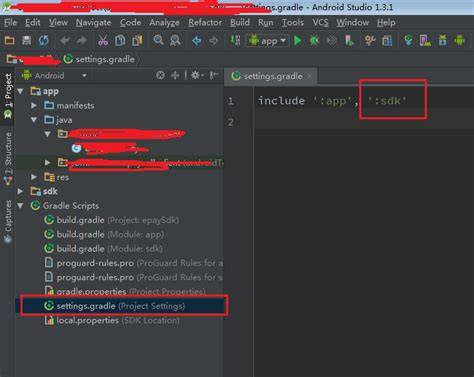The image size is (474, 377).
Task: Open the Android project view dropdown
Action: (54, 75)
